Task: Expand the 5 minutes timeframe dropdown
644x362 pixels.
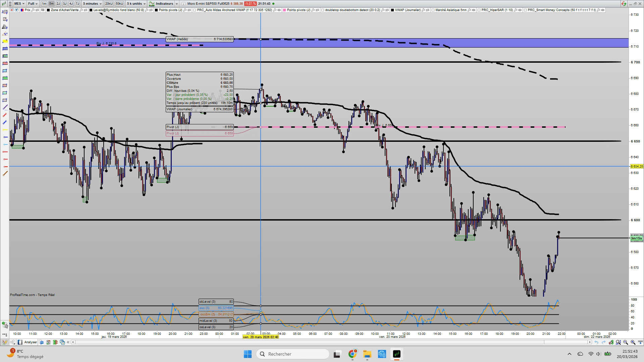Action: 93,4
